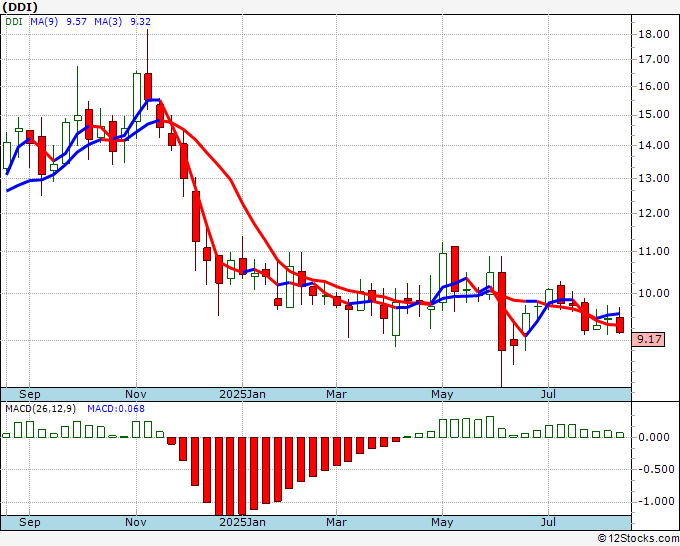Click the 9.32 moving average value
The image size is (680, 546).
[x=141, y=21]
